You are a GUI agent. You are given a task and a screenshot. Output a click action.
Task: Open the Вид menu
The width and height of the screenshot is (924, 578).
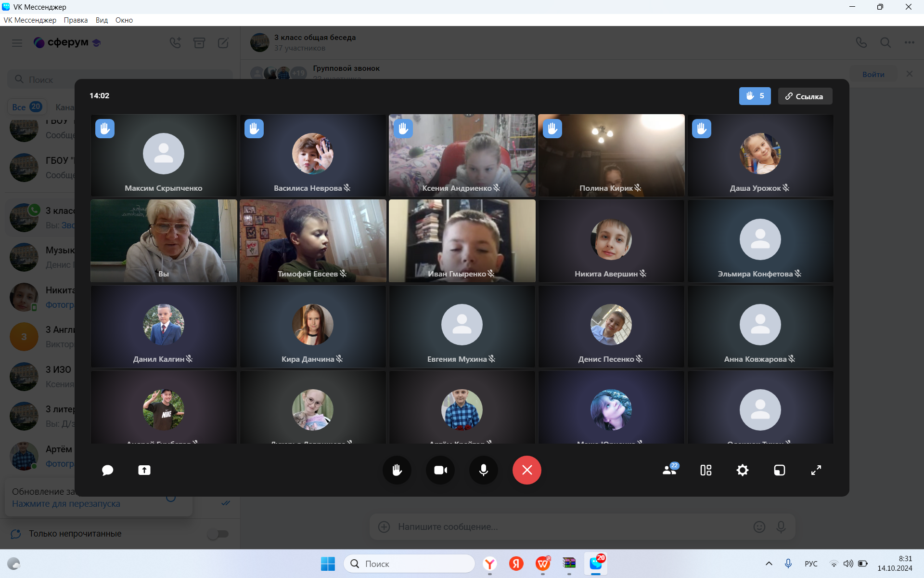(102, 20)
